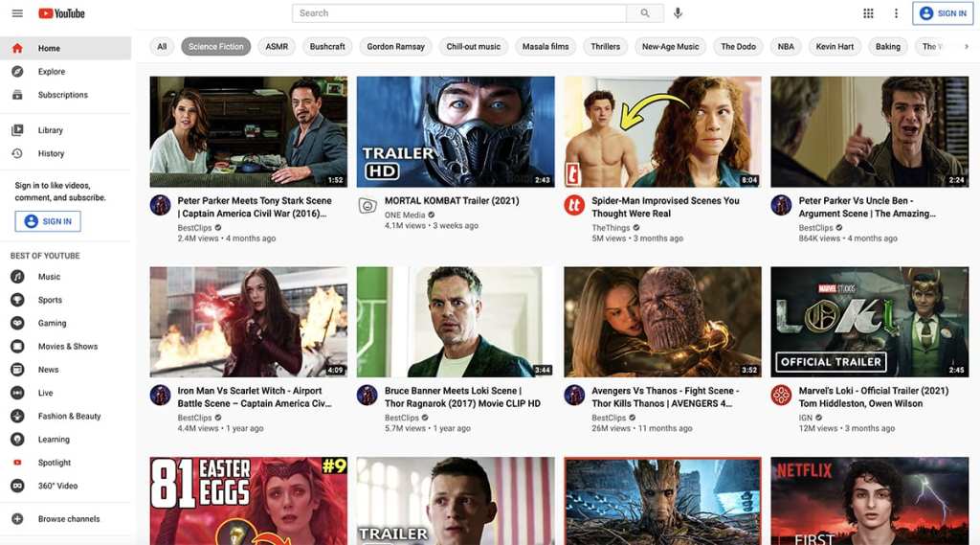This screenshot has width=980, height=545.
Task: Open Marvel's Loki Official Trailer title
Action: pos(873,397)
